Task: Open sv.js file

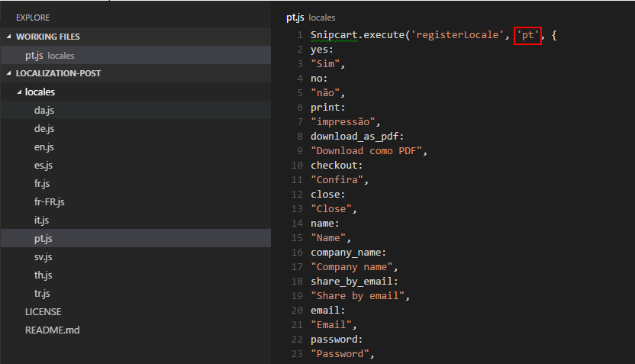Action: [136, 256]
